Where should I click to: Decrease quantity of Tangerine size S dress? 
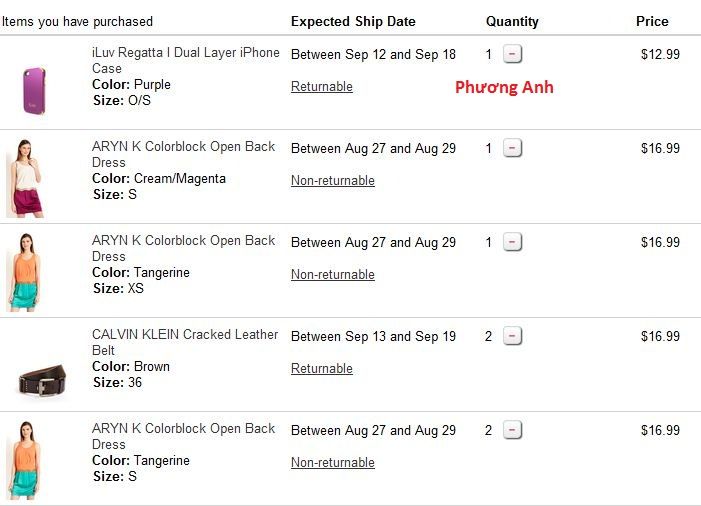coord(512,430)
